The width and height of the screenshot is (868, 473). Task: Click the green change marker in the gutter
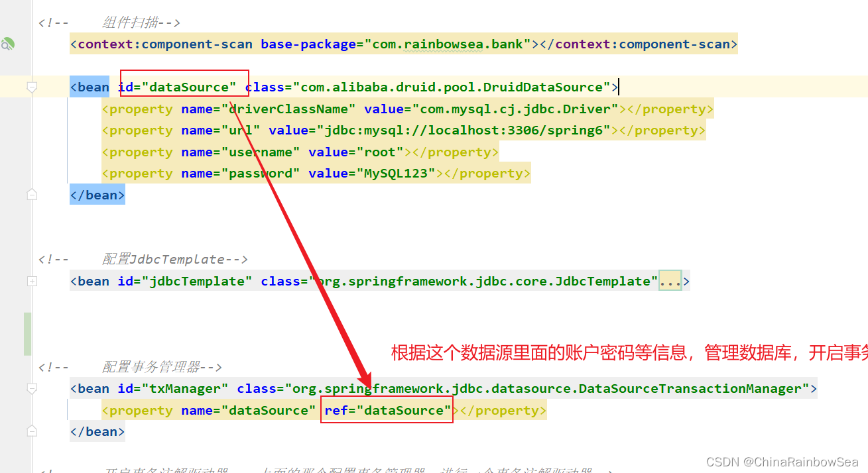click(27, 334)
